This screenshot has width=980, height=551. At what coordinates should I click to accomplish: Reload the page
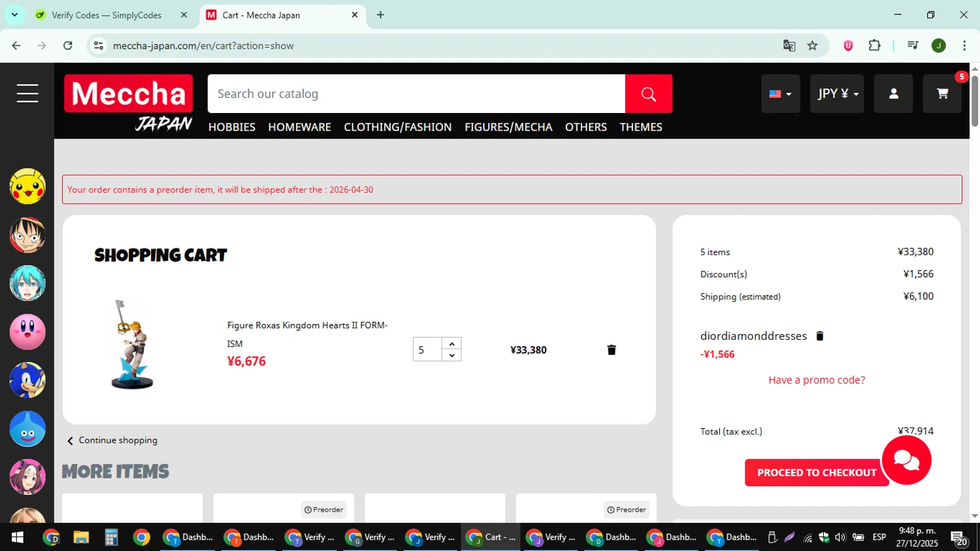point(68,45)
